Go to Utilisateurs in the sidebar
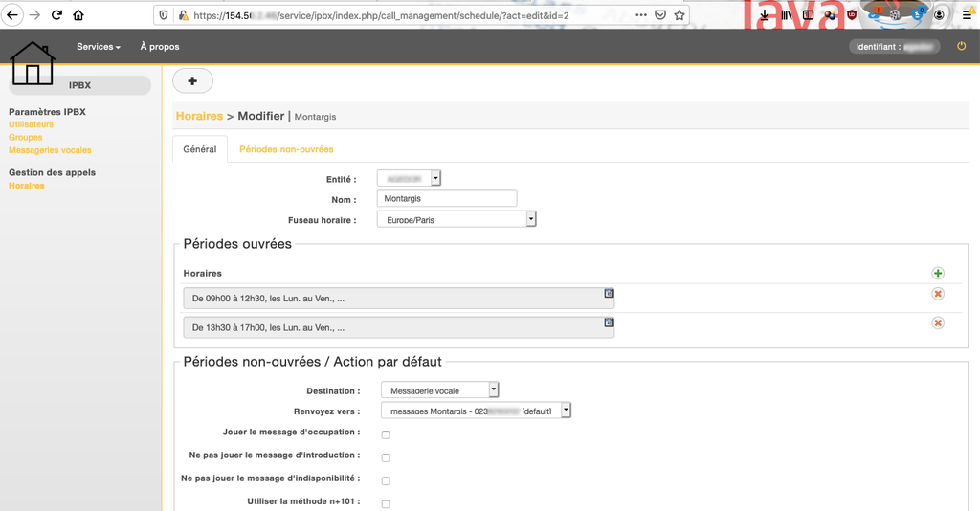This screenshot has width=980, height=511. (31, 124)
